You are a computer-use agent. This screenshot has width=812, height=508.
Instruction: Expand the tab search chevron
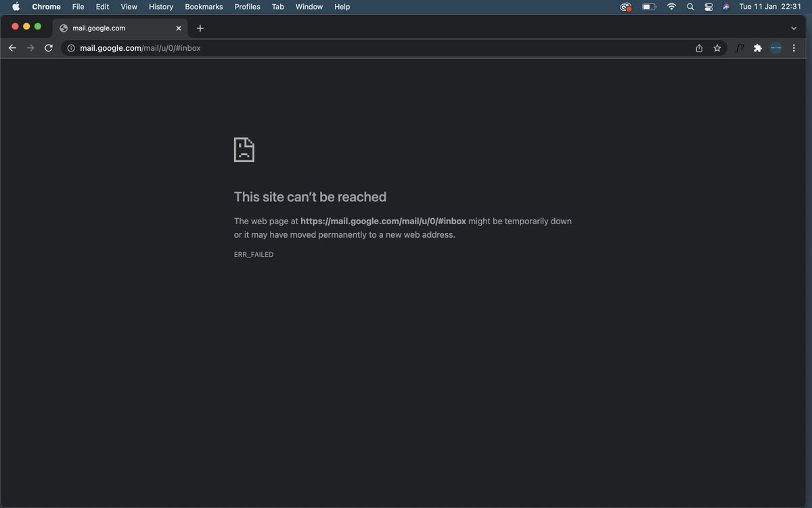794,28
